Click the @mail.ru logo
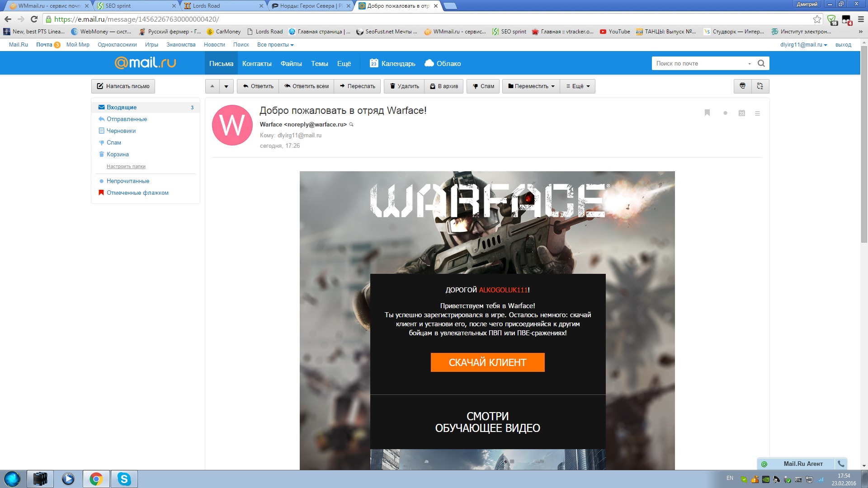 coord(145,62)
